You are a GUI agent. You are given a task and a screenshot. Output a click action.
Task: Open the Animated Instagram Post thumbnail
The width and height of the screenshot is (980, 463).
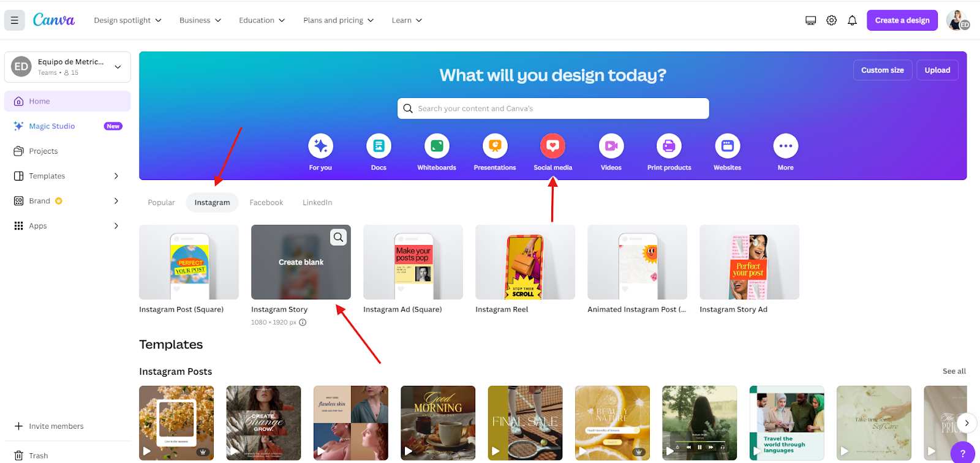coord(637,262)
